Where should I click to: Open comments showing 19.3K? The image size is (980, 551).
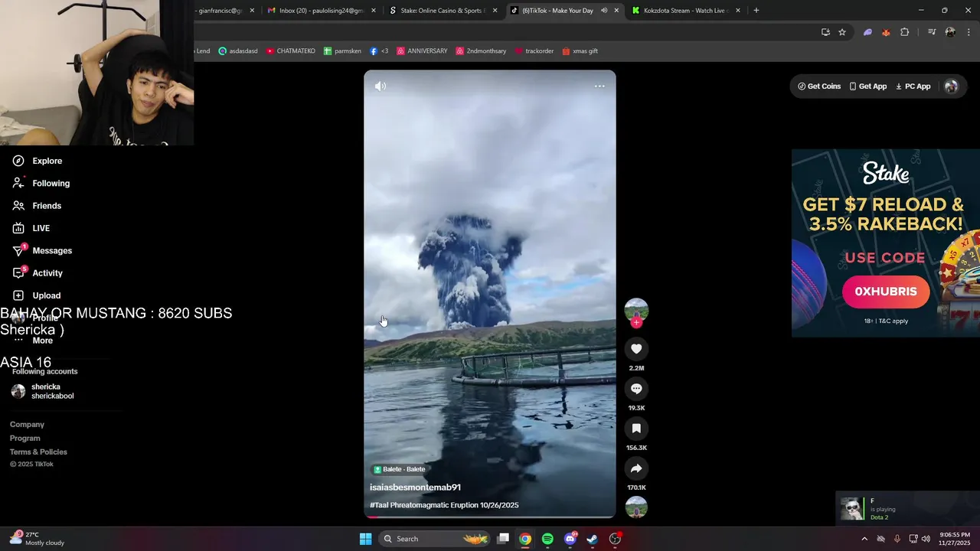(x=636, y=389)
